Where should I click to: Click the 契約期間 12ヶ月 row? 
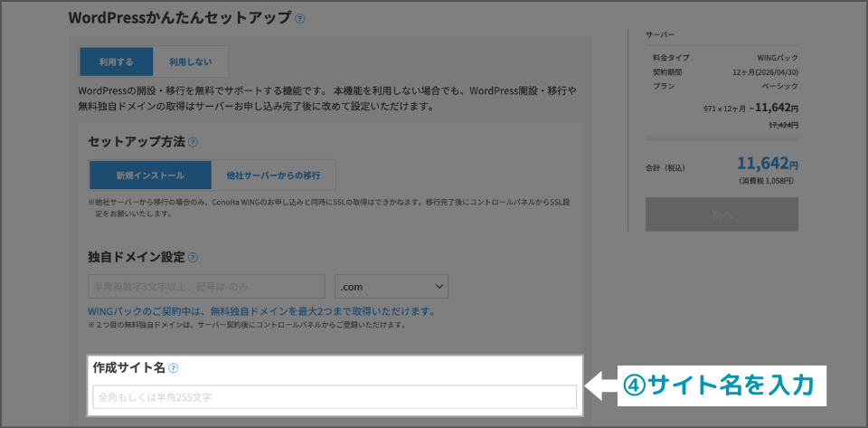coord(725,72)
